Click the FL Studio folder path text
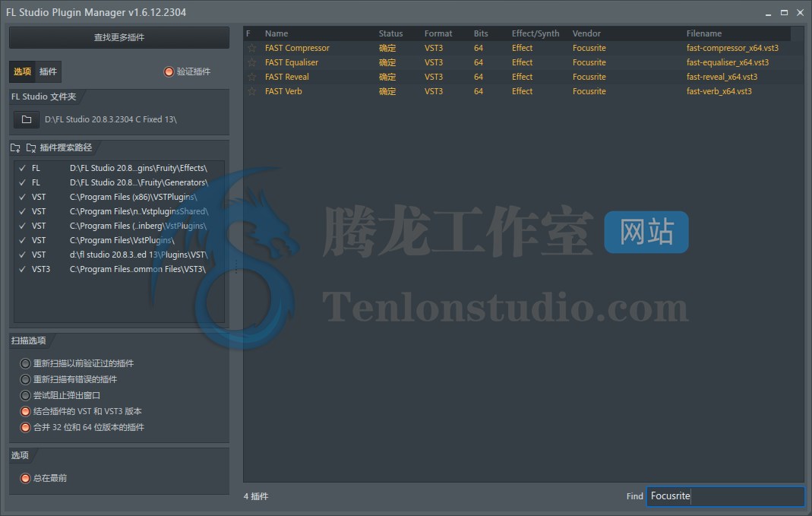This screenshot has width=812, height=516. [x=111, y=119]
